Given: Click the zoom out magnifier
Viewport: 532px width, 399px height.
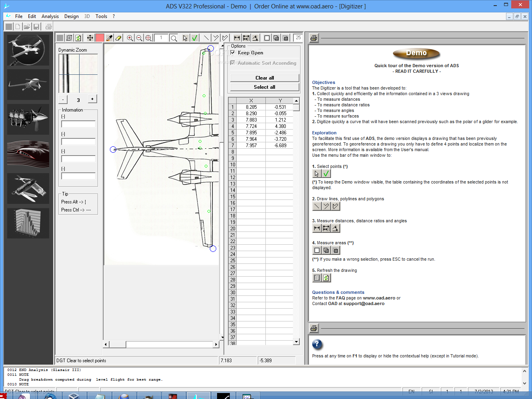Looking at the screenshot, I should click(x=139, y=38).
